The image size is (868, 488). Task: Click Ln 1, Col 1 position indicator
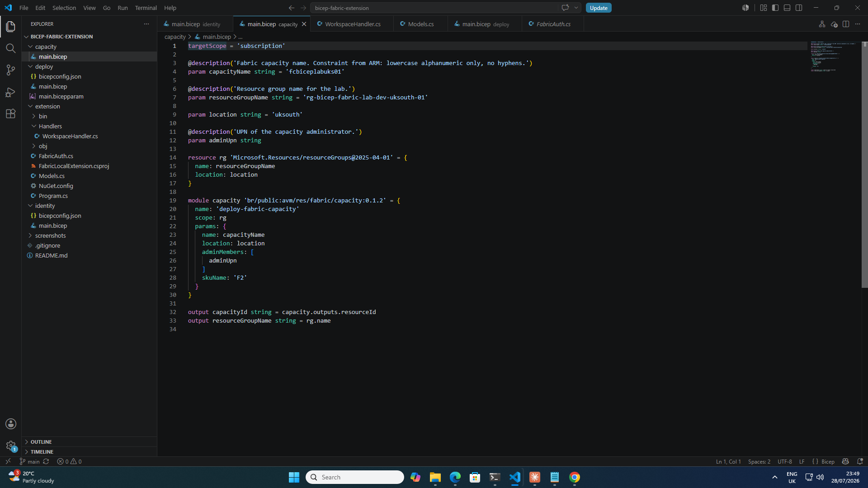pos(728,461)
